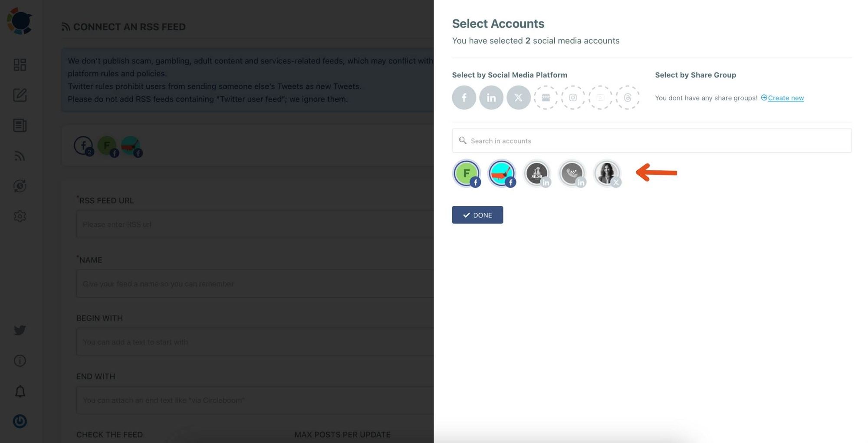Viewport: 868px width, 443px height.
Task: Toggle the X platform account filter
Action: pyautogui.click(x=518, y=97)
